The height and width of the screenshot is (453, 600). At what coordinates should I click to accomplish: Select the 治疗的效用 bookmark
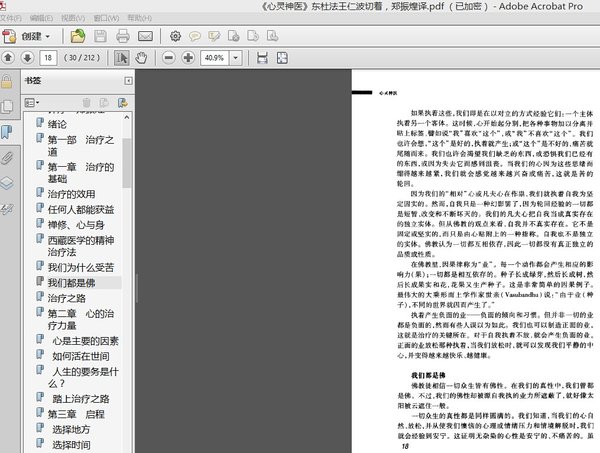tap(71, 194)
